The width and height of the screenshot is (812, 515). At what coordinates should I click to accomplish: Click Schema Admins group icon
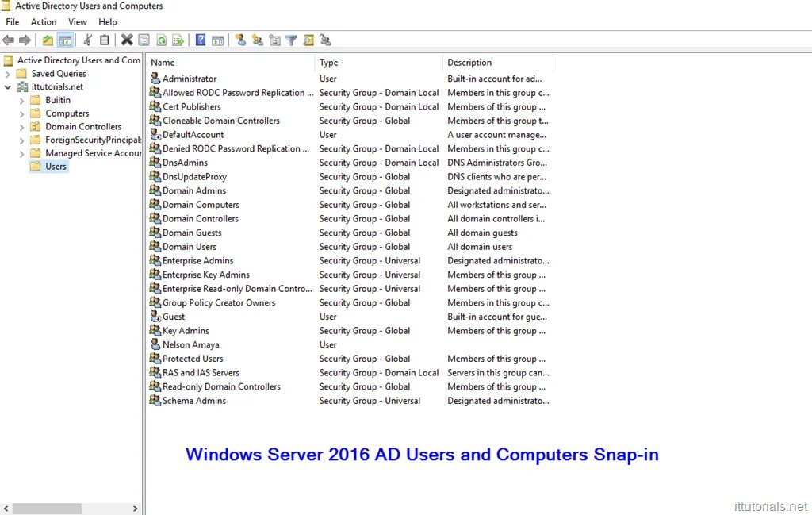(x=155, y=400)
